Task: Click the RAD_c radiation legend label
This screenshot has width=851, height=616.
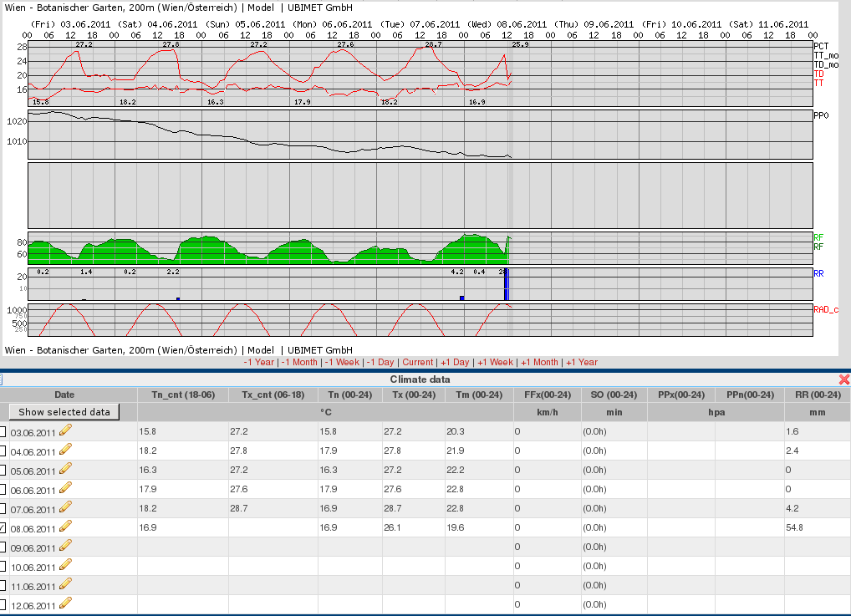Action: tap(826, 309)
